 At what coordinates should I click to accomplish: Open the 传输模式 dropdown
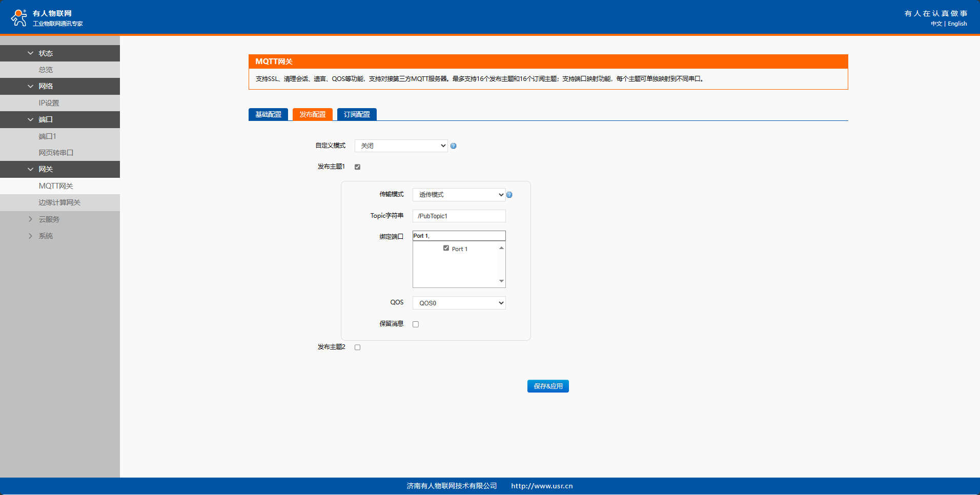459,195
